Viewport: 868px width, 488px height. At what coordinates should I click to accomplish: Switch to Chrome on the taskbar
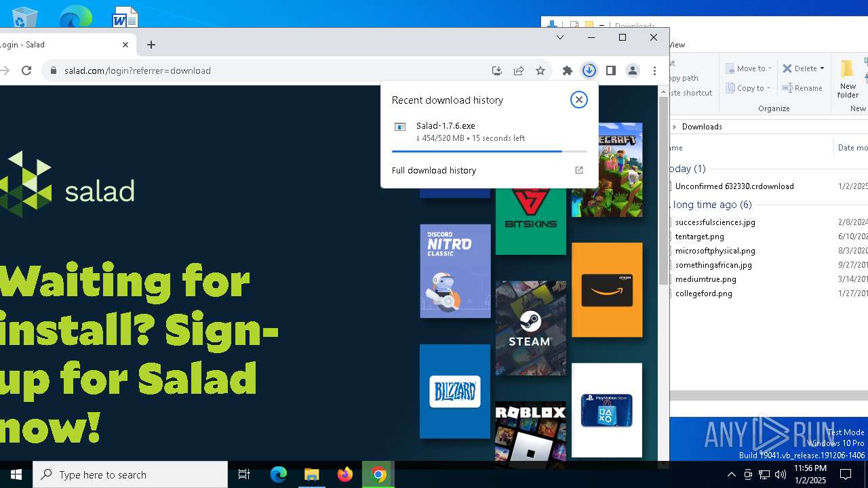click(x=379, y=474)
